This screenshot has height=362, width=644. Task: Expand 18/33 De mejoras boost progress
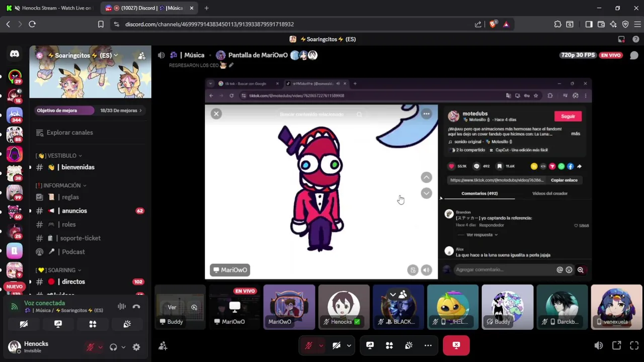(x=121, y=111)
